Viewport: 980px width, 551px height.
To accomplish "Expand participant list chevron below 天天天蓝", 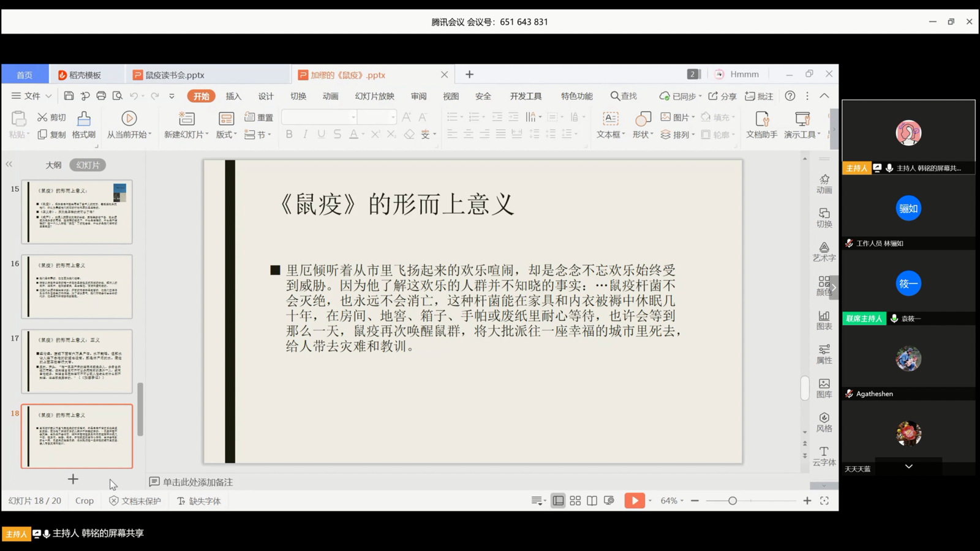I will [908, 467].
